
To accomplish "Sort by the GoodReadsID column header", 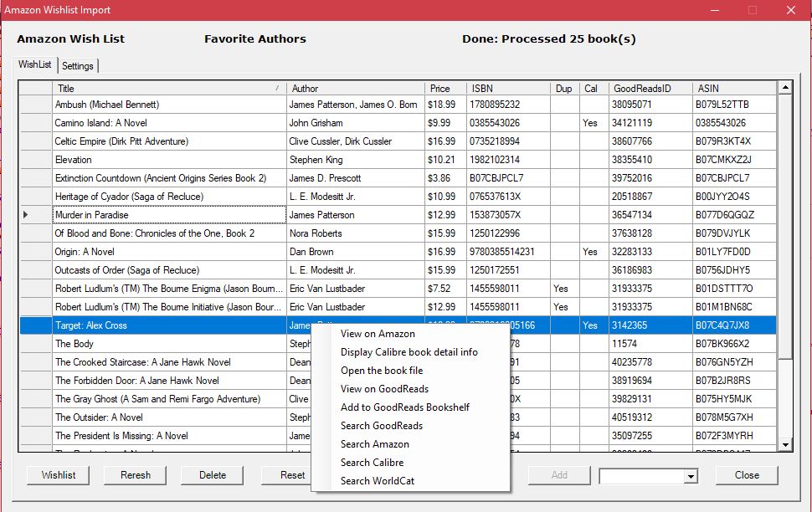I will coord(650,89).
